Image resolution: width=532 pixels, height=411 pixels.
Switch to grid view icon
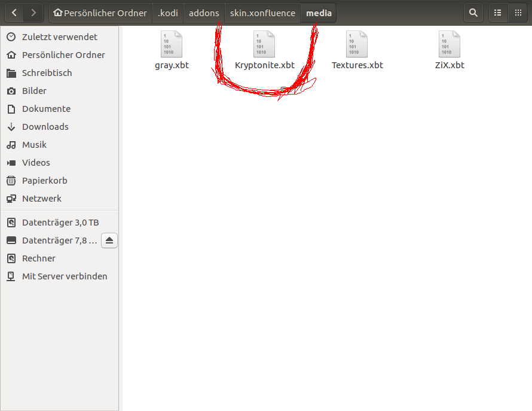[x=518, y=13]
